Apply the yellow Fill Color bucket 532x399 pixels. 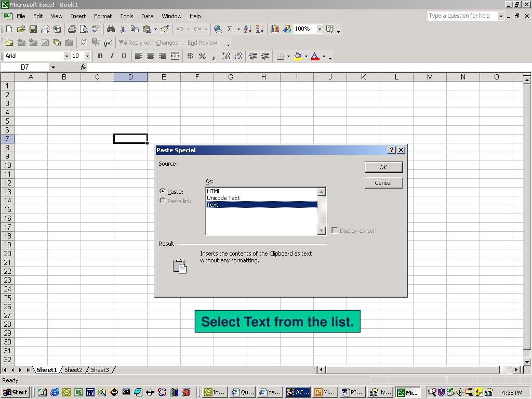point(298,56)
